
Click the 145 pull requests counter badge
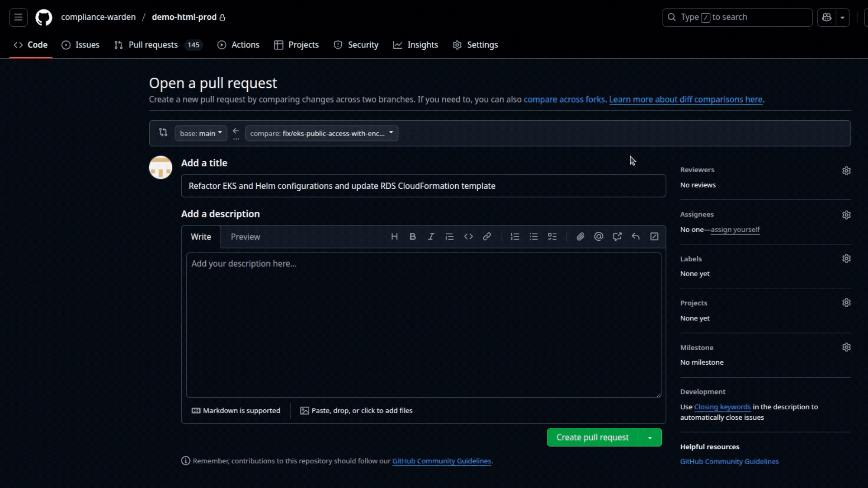pos(193,45)
